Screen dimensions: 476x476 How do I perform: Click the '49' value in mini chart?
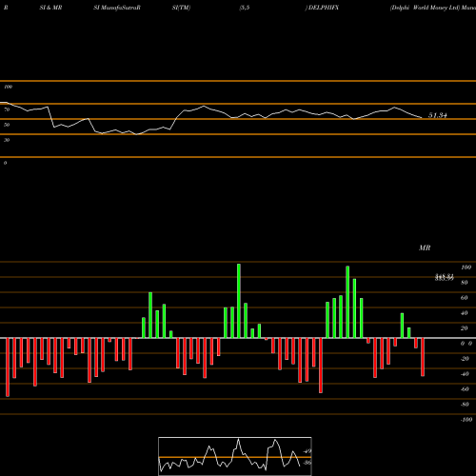[x=307, y=451]
